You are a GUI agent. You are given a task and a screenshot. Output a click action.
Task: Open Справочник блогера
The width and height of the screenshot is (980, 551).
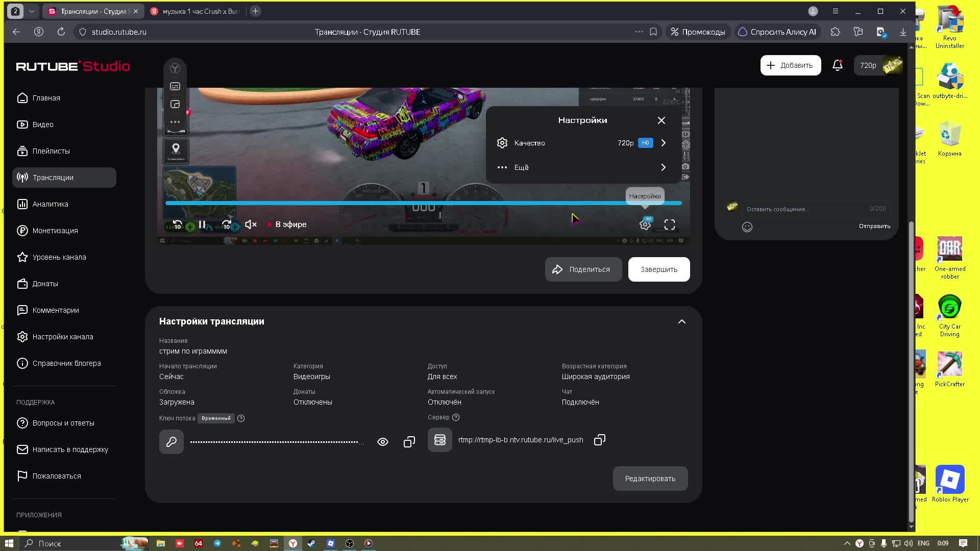64,363
